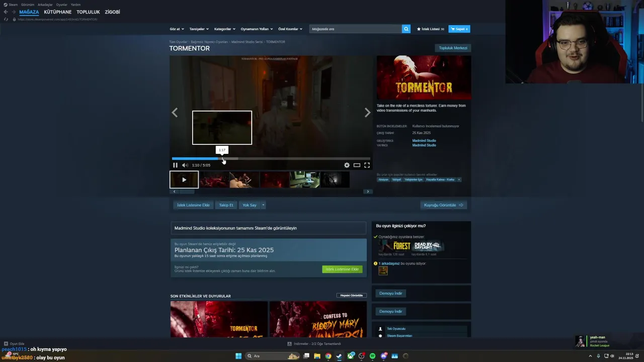Screen dimensions: 644x362
Task: Open Windows Start menu
Action: 238,356
